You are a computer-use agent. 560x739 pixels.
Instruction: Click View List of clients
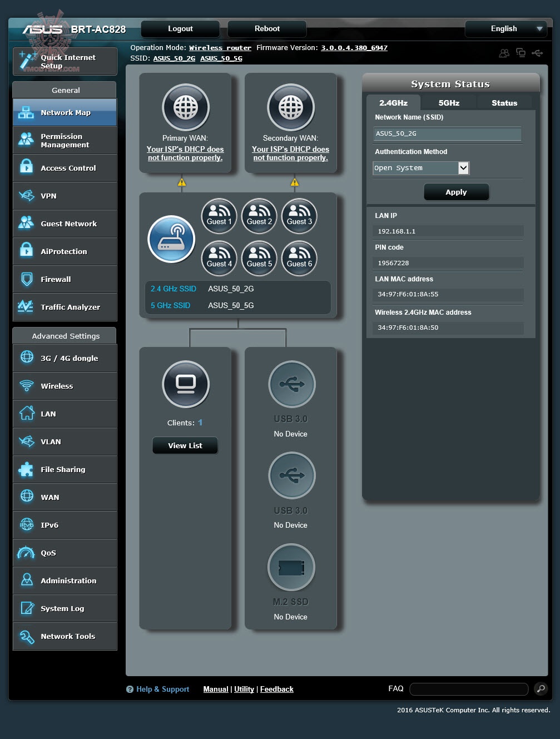185,445
